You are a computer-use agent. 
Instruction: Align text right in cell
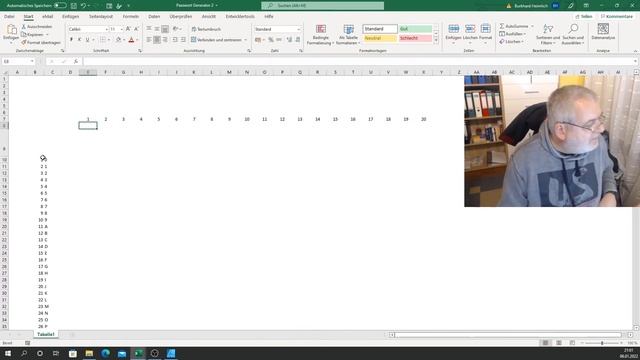click(164, 40)
